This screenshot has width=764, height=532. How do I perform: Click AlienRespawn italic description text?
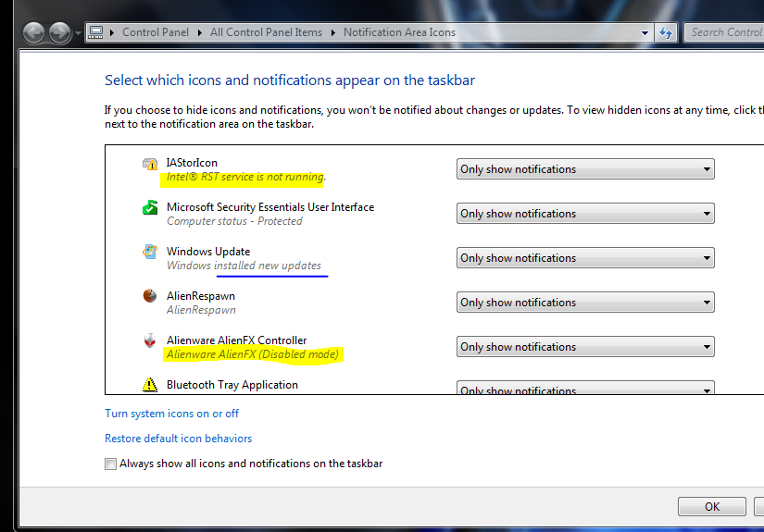coord(201,310)
